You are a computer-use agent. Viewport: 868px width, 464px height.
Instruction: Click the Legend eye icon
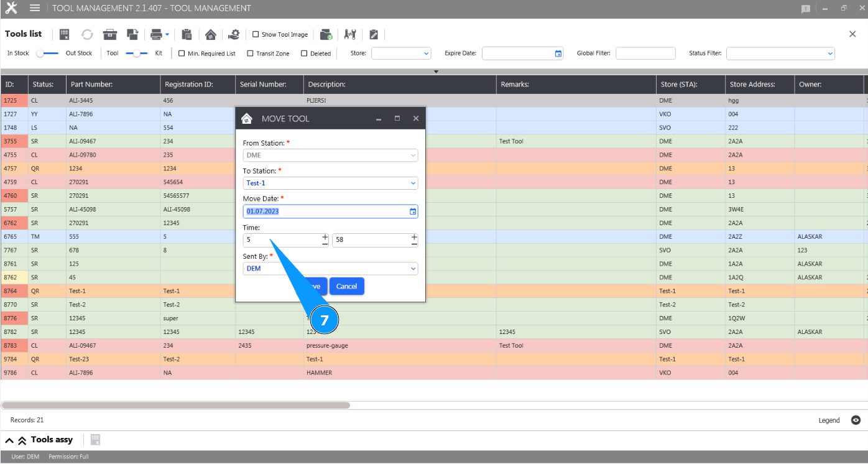[856, 420]
